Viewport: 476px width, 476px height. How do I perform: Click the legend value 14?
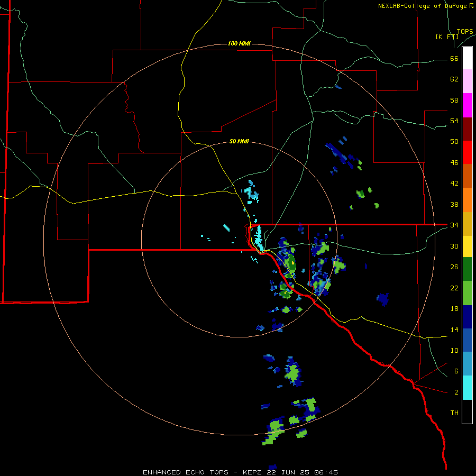coord(454,329)
